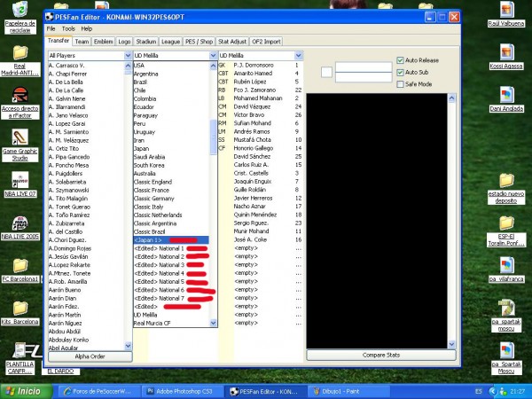Select squad player José A. Coke

[260, 239]
